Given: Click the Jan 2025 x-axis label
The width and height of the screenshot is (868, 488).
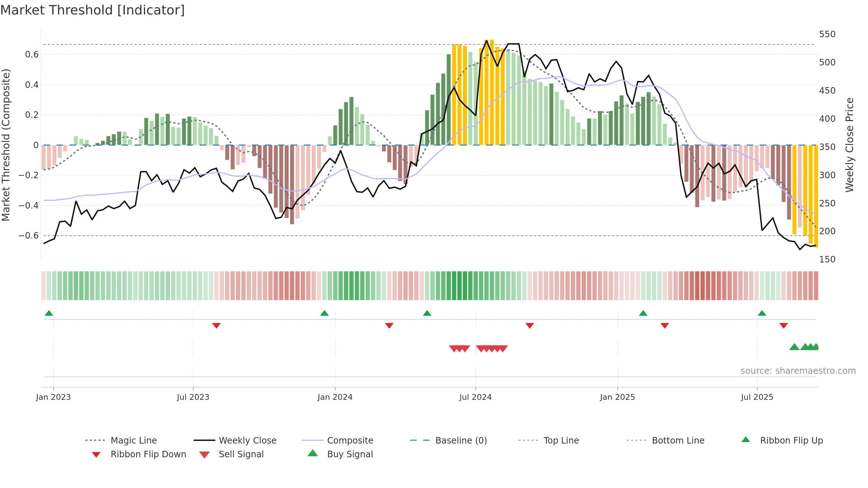Looking at the screenshot, I should coord(618,397).
